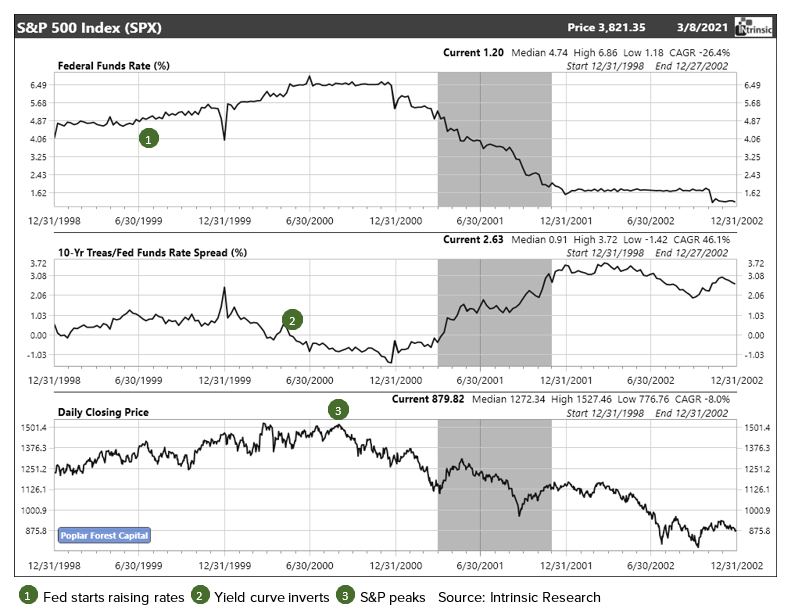
Task: Click the "Yield curve inverts" legend label
Action: pyautogui.click(x=272, y=597)
